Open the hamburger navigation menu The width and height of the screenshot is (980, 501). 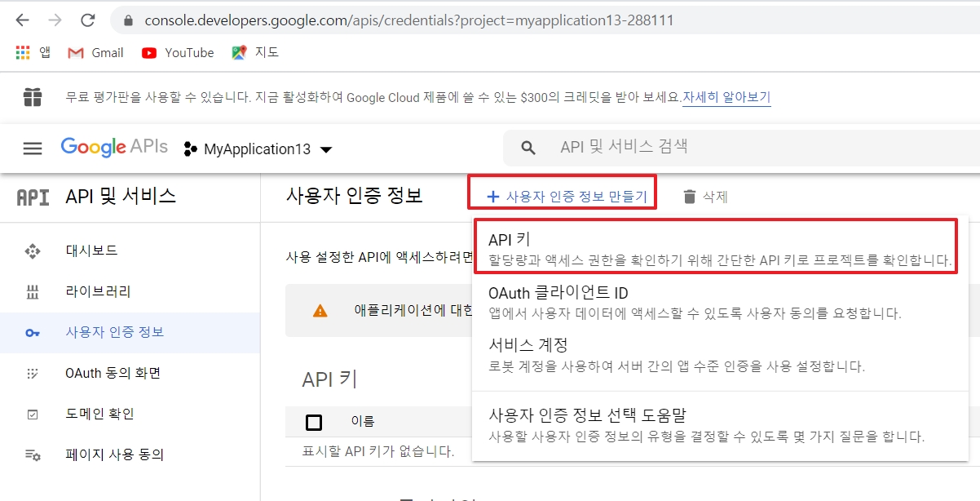[x=33, y=149]
